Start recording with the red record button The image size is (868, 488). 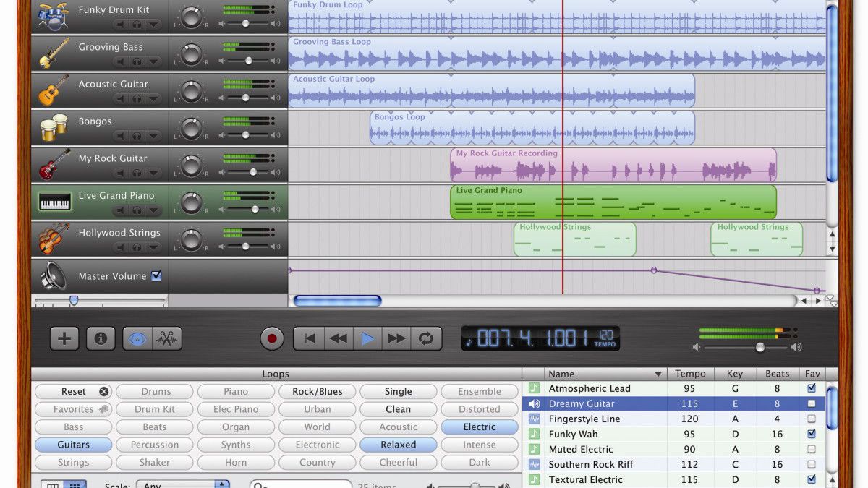[x=272, y=338]
